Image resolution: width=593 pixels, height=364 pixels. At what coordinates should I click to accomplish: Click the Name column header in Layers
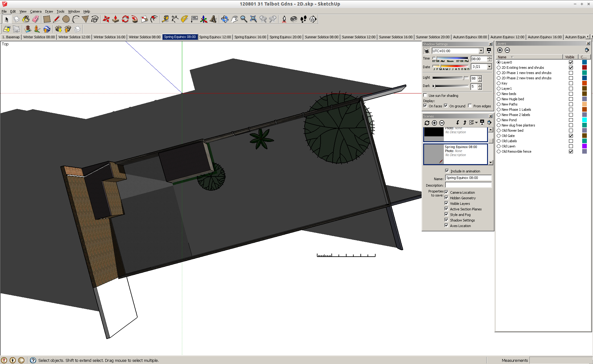[x=502, y=57]
